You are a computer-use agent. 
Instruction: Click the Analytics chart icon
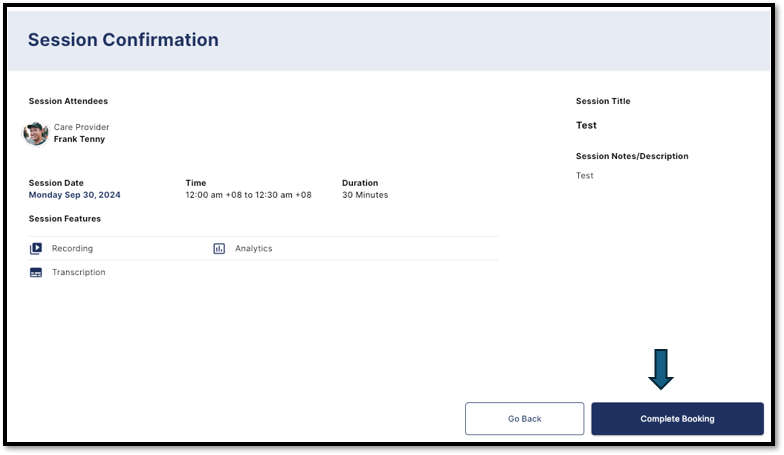coord(219,248)
